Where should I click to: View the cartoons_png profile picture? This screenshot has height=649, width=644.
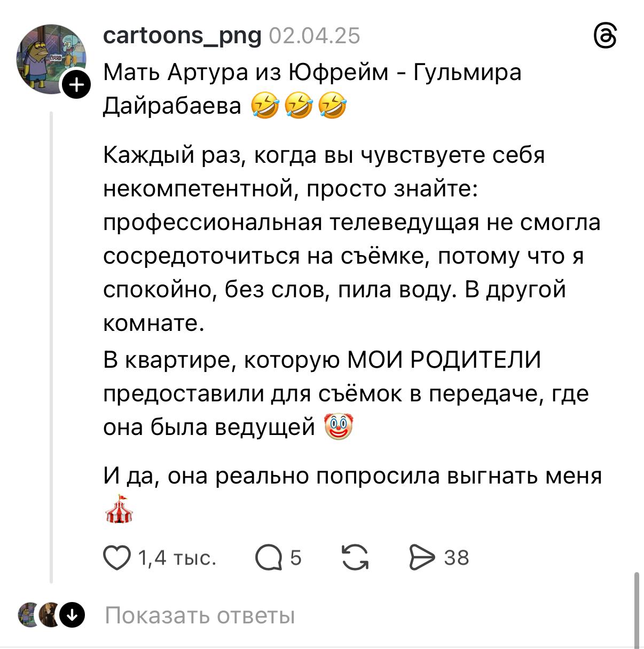(x=51, y=59)
